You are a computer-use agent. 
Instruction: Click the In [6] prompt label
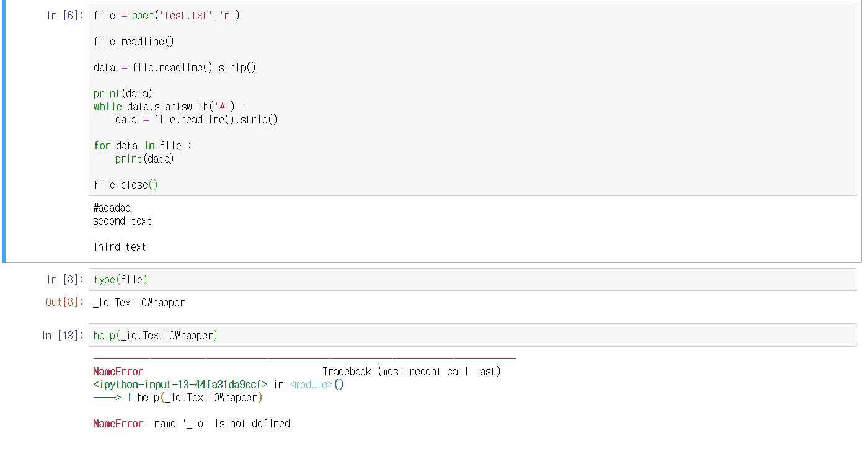point(64,16)
